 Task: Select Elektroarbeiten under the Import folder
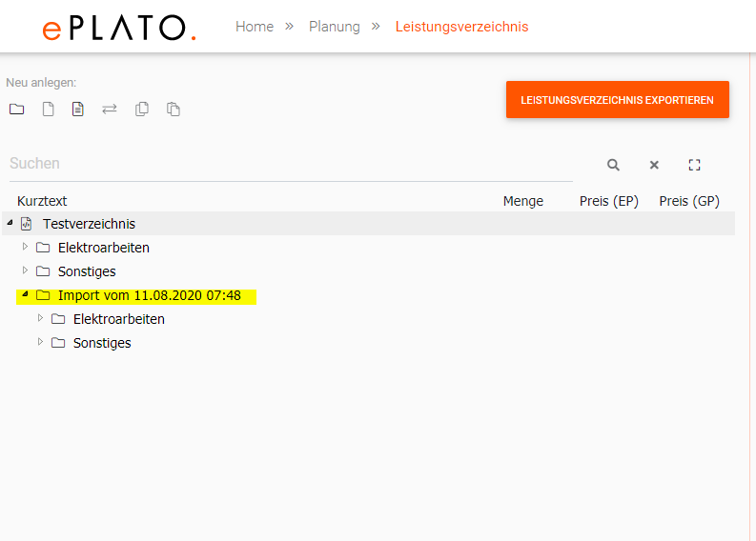[118, 319]
